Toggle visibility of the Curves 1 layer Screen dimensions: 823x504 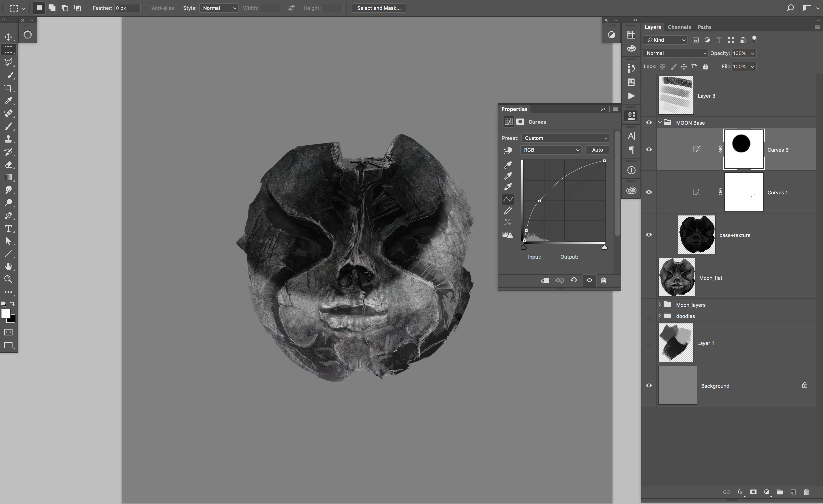[x=649, y=192]
